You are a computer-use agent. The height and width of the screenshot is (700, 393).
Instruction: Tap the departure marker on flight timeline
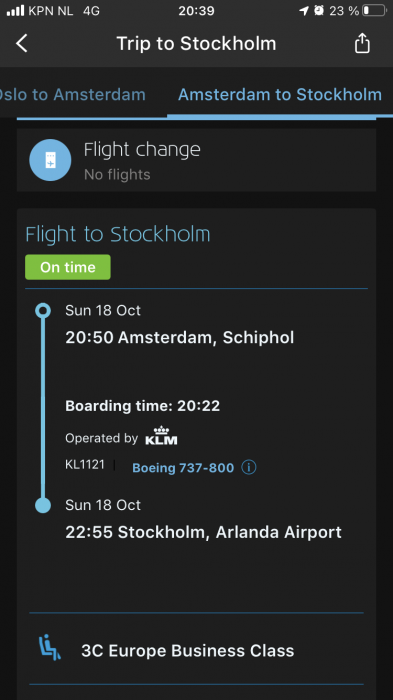43,311
